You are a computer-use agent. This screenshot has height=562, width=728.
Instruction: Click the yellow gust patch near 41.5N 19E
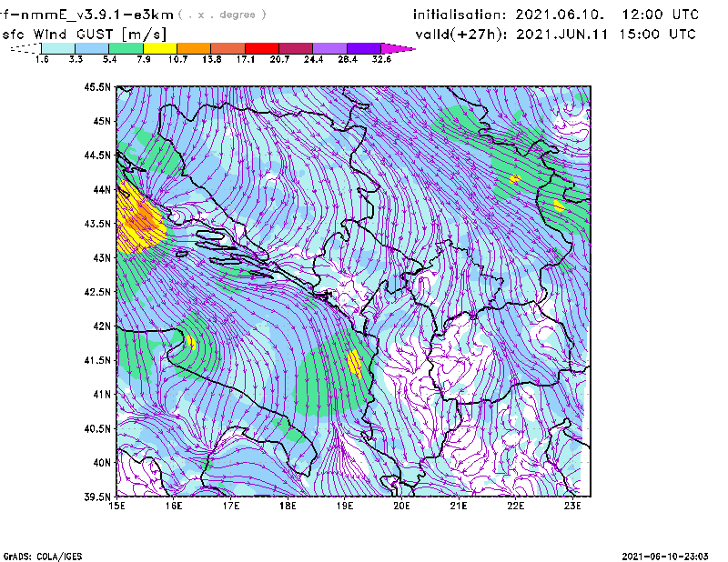[355, 364]
